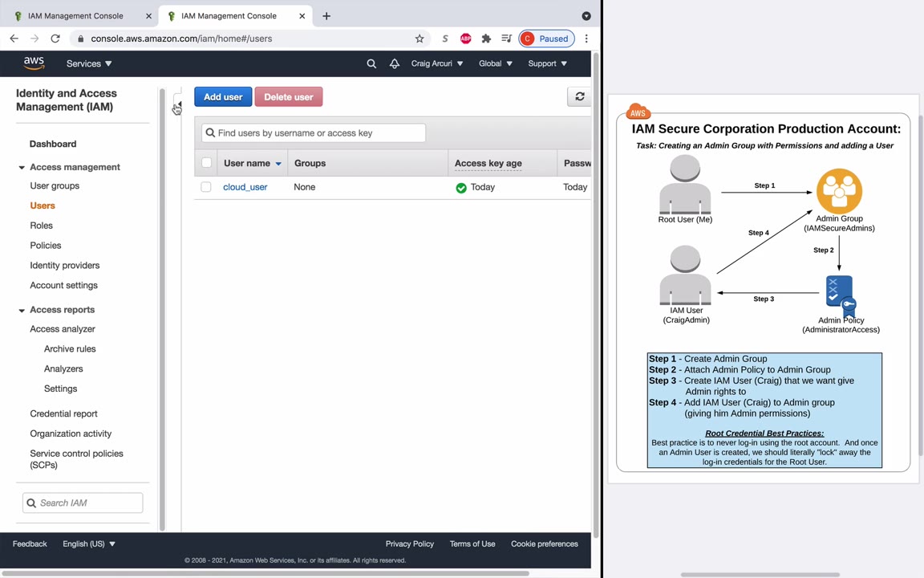This screenshot has height=578, width=924.
Task: Click the S extension icon in toolbar
Action: (x=445, y=39)
